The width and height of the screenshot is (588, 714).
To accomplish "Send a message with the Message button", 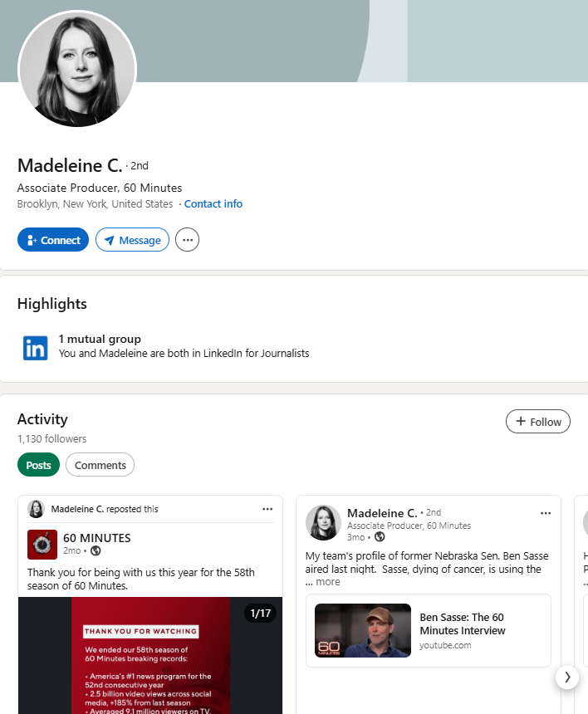I will tap(133, 239).
